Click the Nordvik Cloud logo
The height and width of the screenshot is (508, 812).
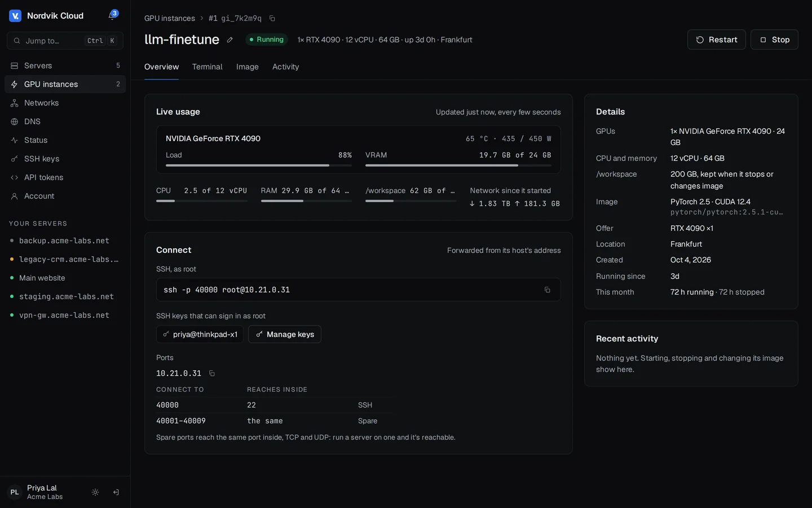click(x=15, y=16)
